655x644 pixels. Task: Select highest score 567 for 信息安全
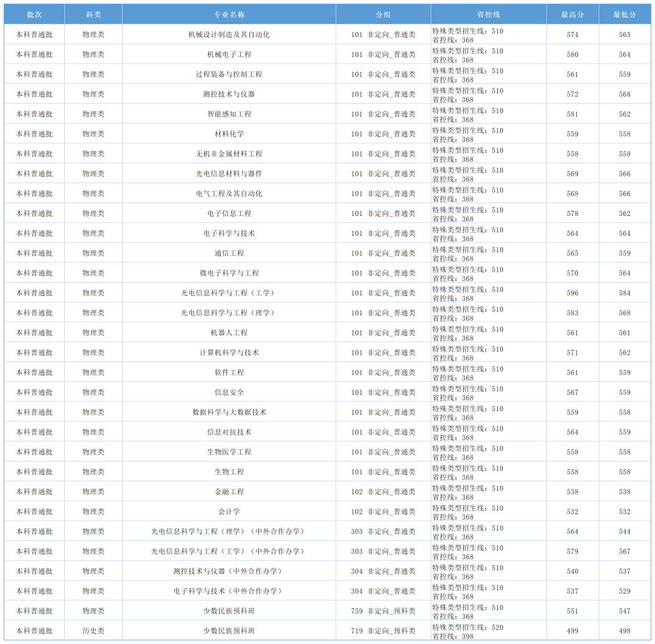click(x=573, y=392)
